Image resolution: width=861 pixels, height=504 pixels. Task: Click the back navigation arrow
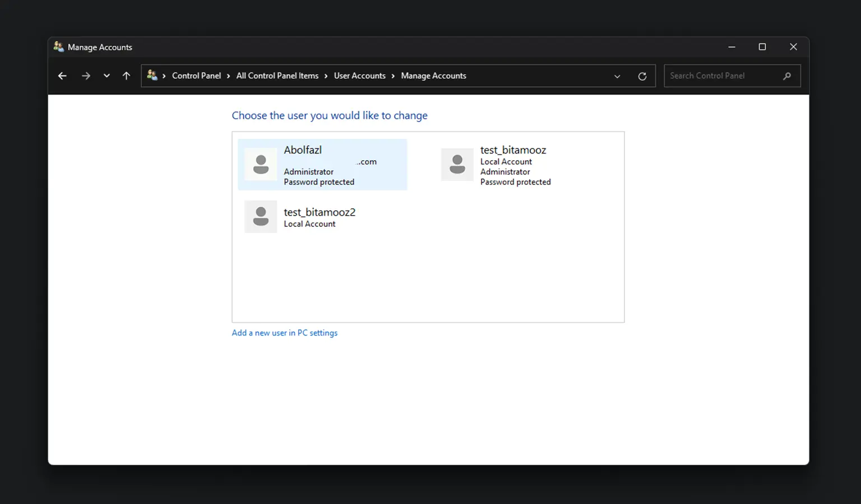tap(62, 76)
